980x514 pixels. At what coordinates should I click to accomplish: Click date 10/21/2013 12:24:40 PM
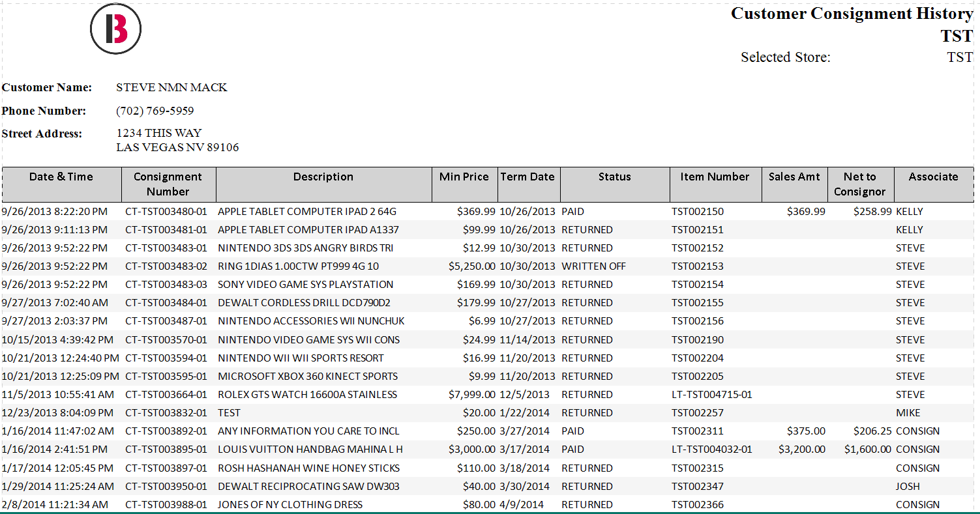click(x=61, y=358)
